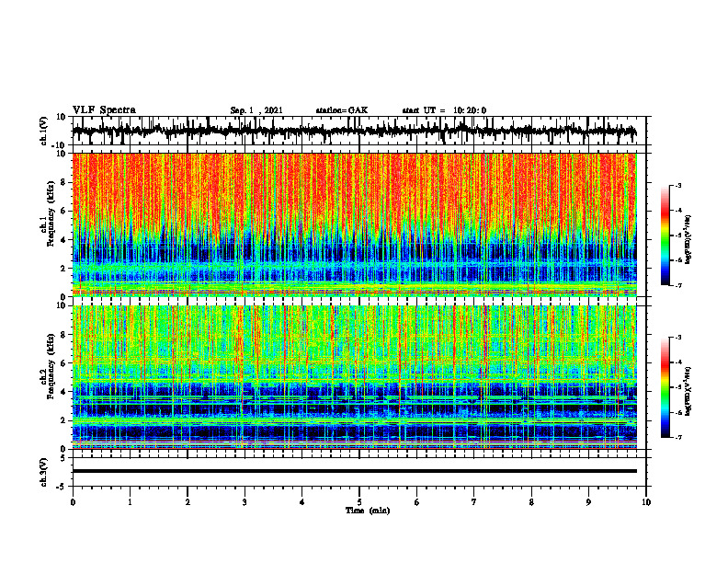Click the time axis tick label "7"
This screenshot has height=563, width=728.
point(474,502)
